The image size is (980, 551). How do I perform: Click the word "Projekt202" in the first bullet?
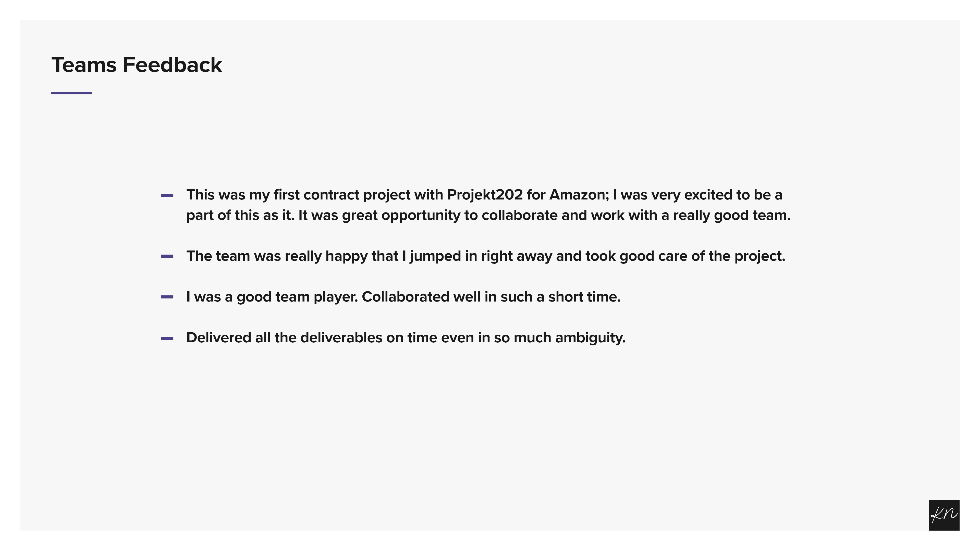click(485, 195)
